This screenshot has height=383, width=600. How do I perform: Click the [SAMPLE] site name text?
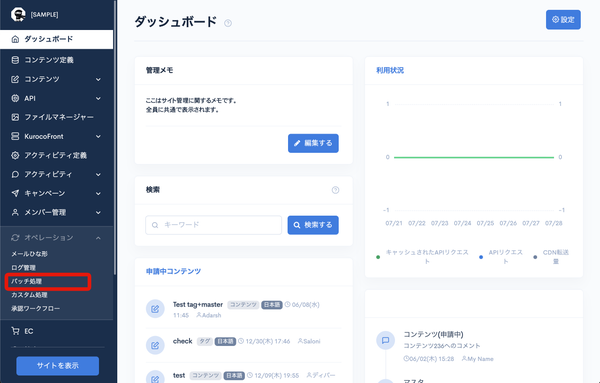pyautogui.click(x=44, y=15)
